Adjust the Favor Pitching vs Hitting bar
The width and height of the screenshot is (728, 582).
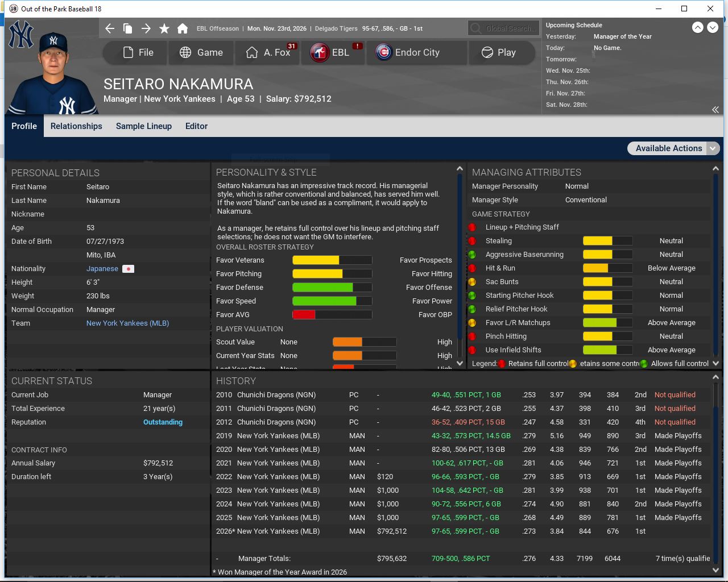pos(332,274)
